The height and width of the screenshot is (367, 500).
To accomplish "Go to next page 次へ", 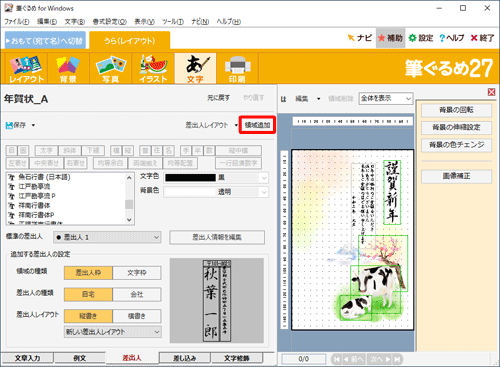I will (x=380, y=359).
